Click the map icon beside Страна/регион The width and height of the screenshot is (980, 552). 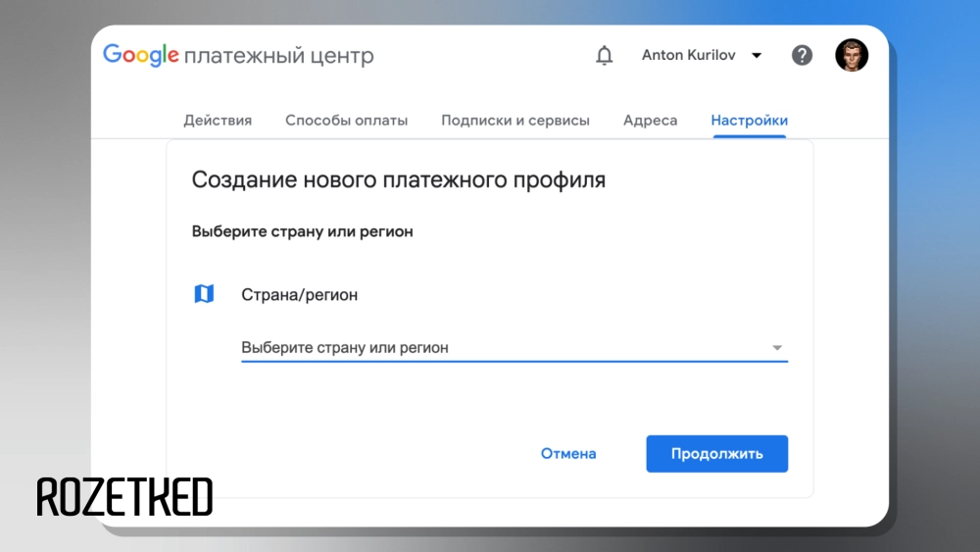pos(204,294)
